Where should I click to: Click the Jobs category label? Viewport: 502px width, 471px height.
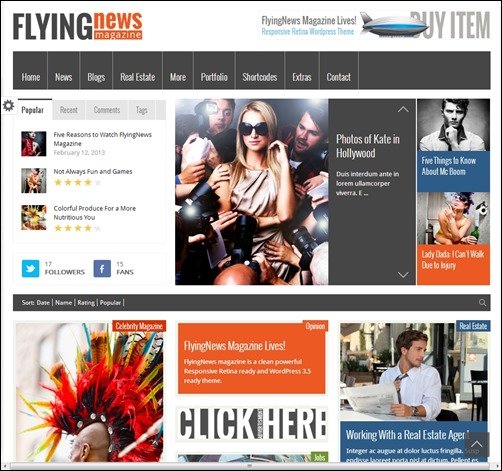tap(319, 457)
